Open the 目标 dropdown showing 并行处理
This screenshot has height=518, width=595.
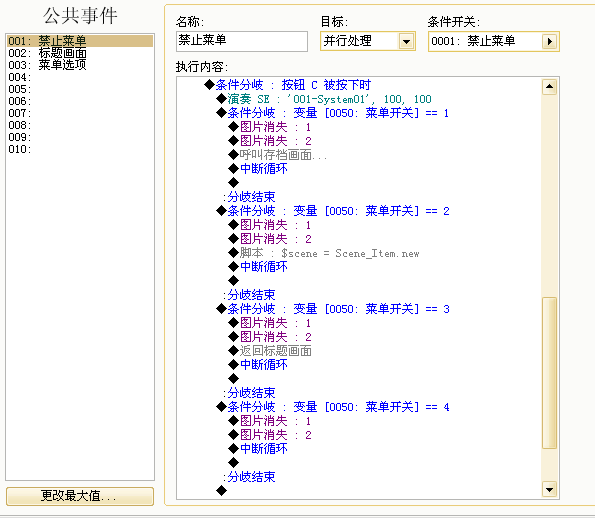(x=406, y=41)
